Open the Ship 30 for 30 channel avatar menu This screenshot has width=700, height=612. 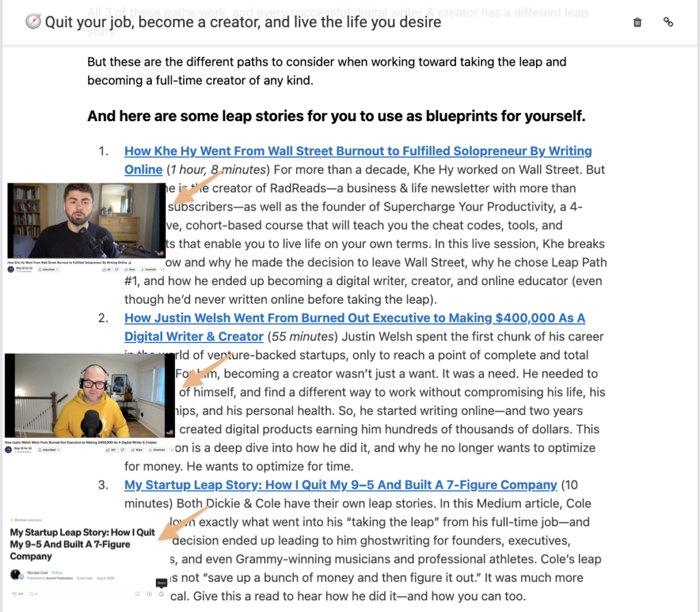click(x=10, y=269)
